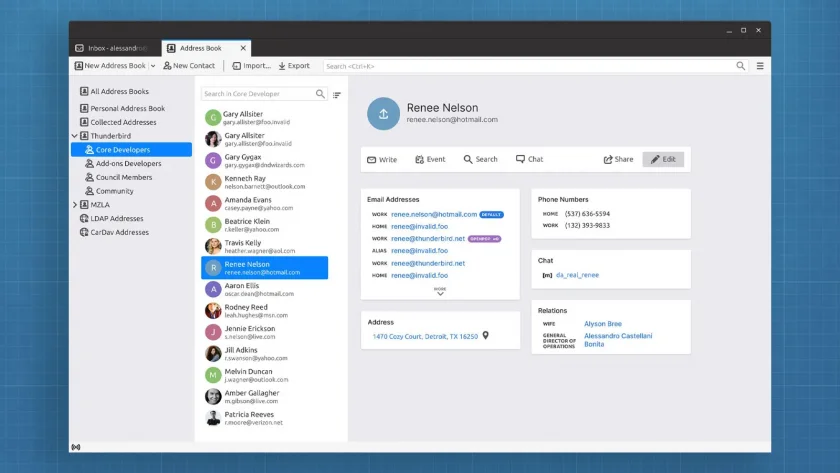840x473 pixels.
Task: Open the New Address Book dropdown arrow
Action: pyautogui.click(x=153, y=66)
